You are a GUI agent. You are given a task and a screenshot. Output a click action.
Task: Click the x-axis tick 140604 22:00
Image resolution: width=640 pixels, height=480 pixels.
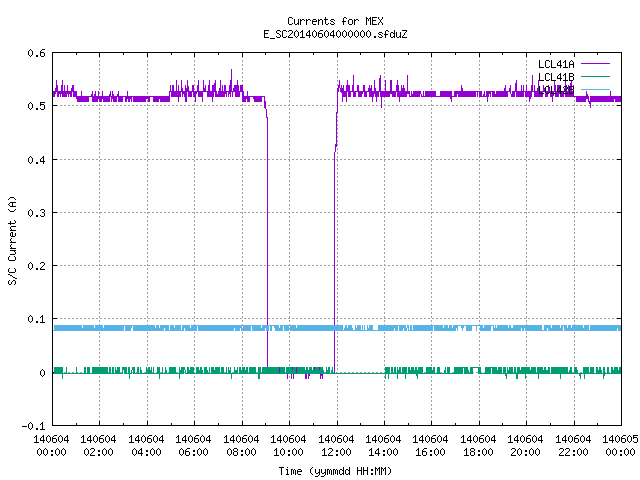[573, 446]
